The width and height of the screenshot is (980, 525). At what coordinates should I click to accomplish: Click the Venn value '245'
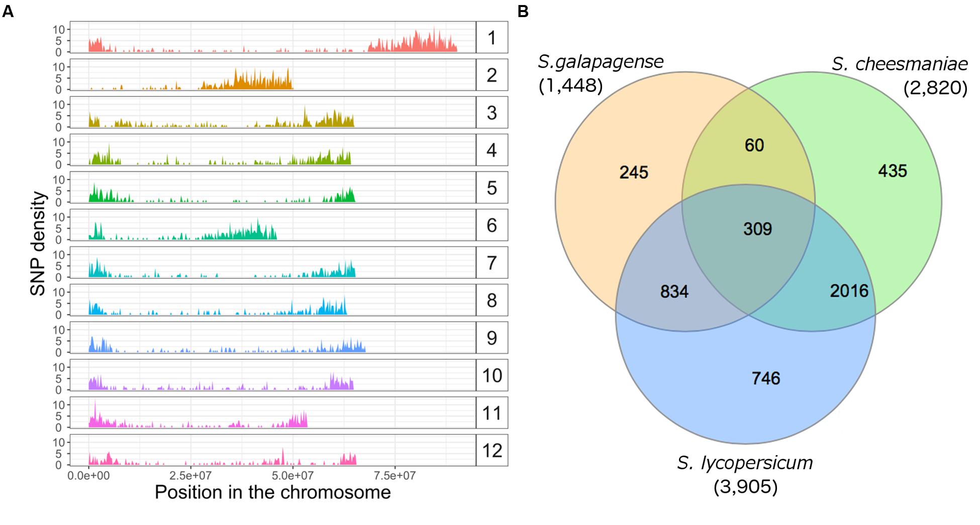pyautogui.click(x=634, y=173)
